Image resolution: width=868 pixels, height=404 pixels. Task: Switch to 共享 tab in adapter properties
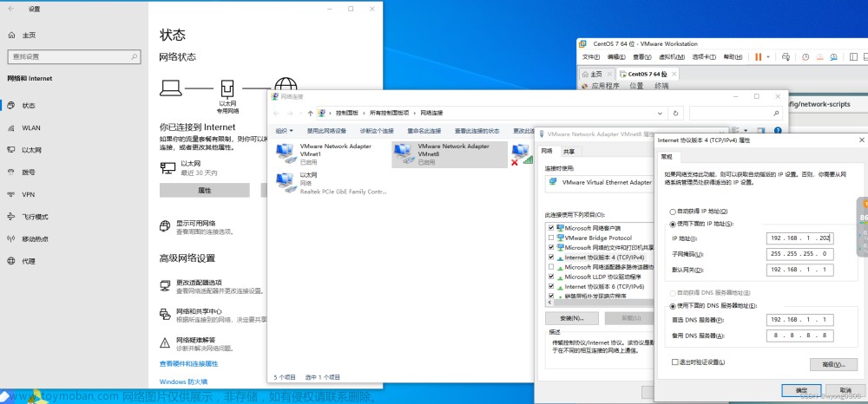tap(569, 151)
